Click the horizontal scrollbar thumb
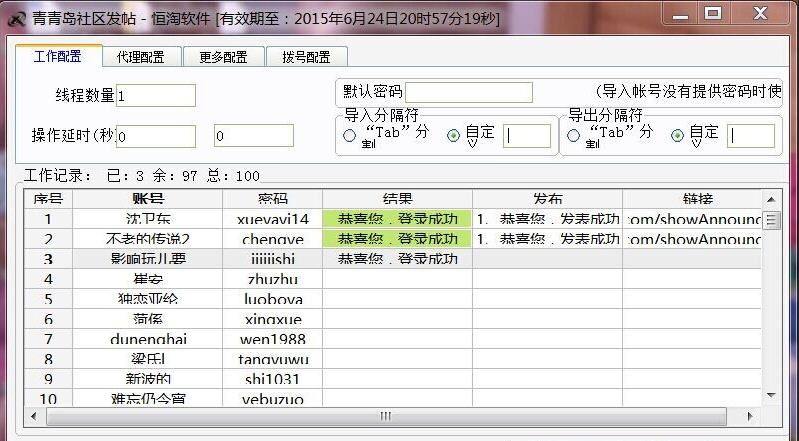Image resolution: width=799 pixels, height=441 pixels. (x=386, y=417)
